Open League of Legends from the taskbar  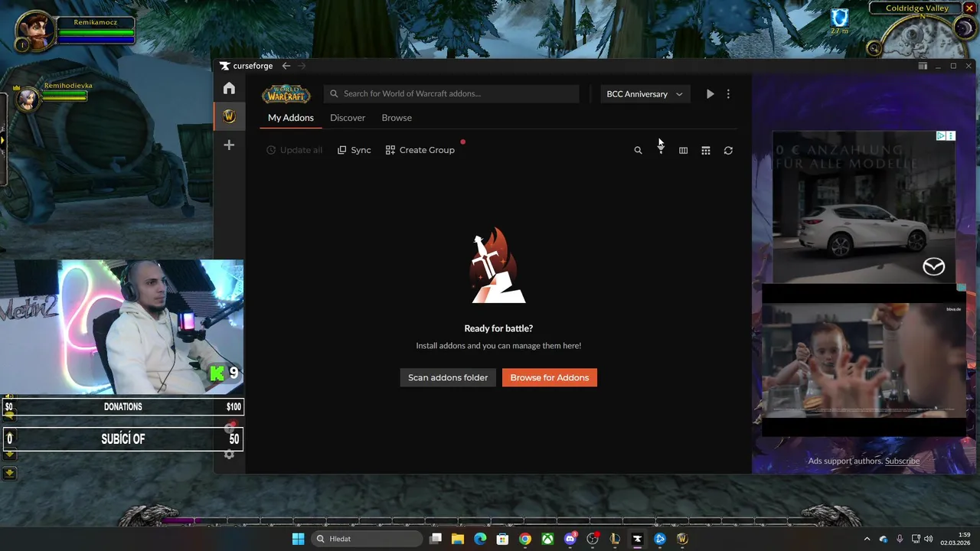(615, 539)
